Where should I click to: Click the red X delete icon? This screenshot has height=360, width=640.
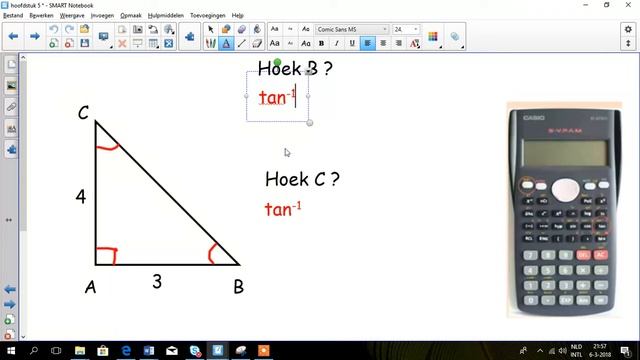pyautogui.click(x=122, y=43)
